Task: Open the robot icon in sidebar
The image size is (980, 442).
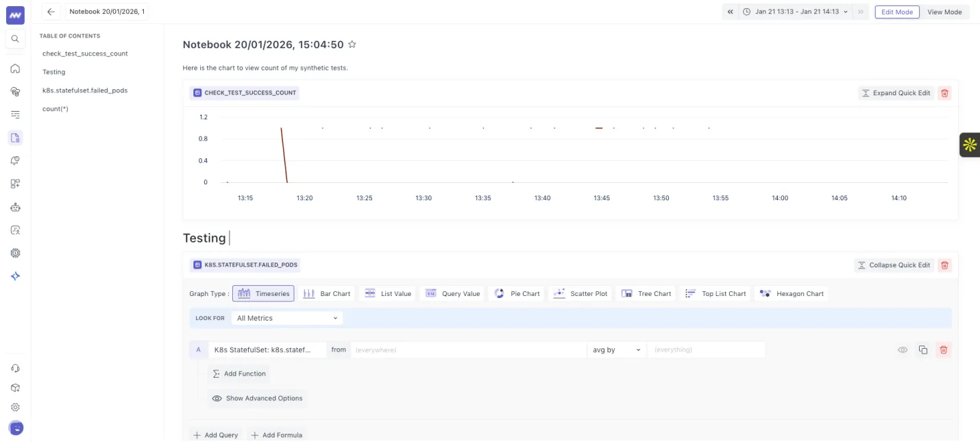Action: coord(15,207)
